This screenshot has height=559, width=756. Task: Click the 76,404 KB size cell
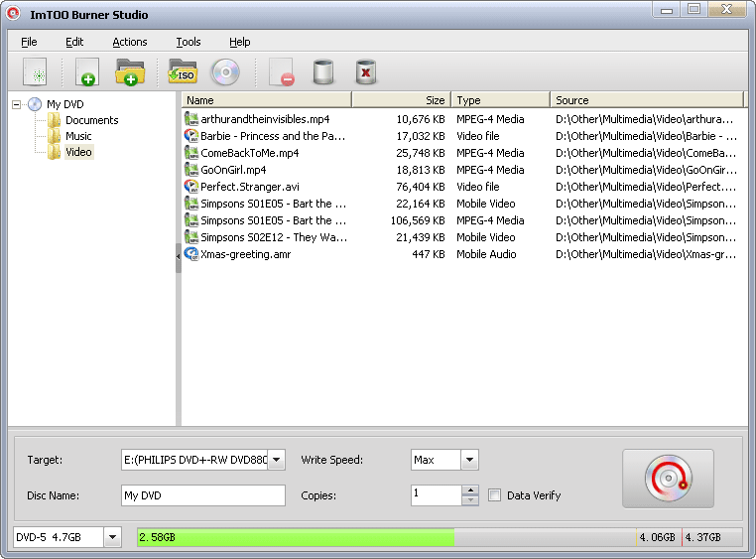[x=421, y=187]
